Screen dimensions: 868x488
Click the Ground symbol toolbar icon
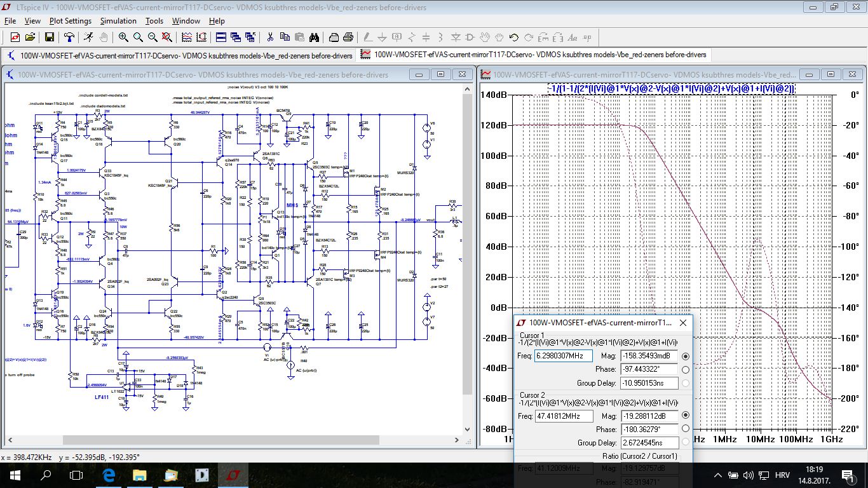click(383, 37)
